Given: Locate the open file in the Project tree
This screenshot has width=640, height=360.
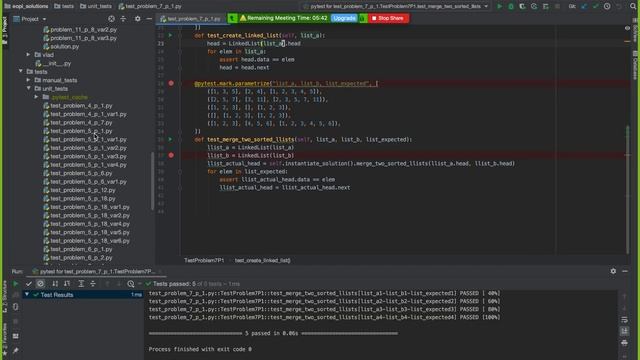Looking at the screenshot, I should point(111,19).
